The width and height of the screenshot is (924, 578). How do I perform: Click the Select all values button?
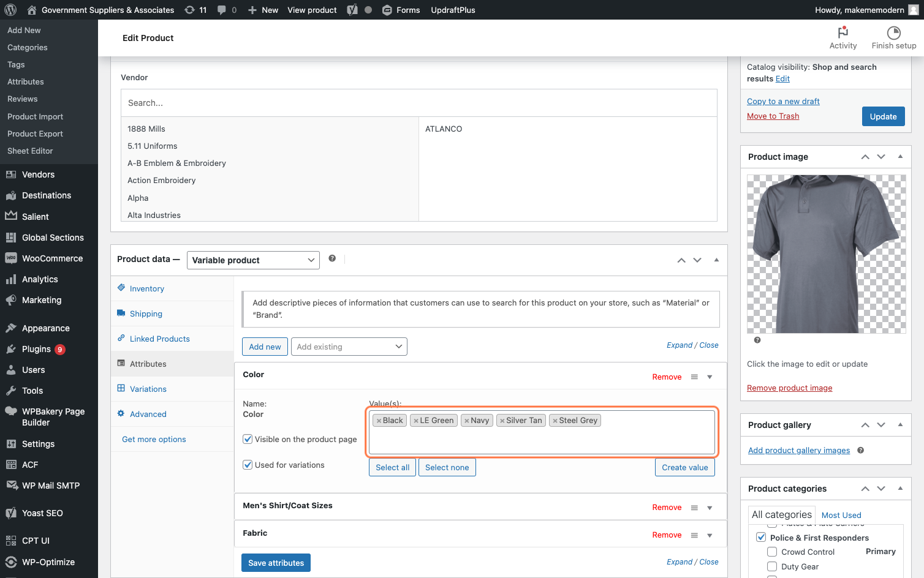click(392, 467)
